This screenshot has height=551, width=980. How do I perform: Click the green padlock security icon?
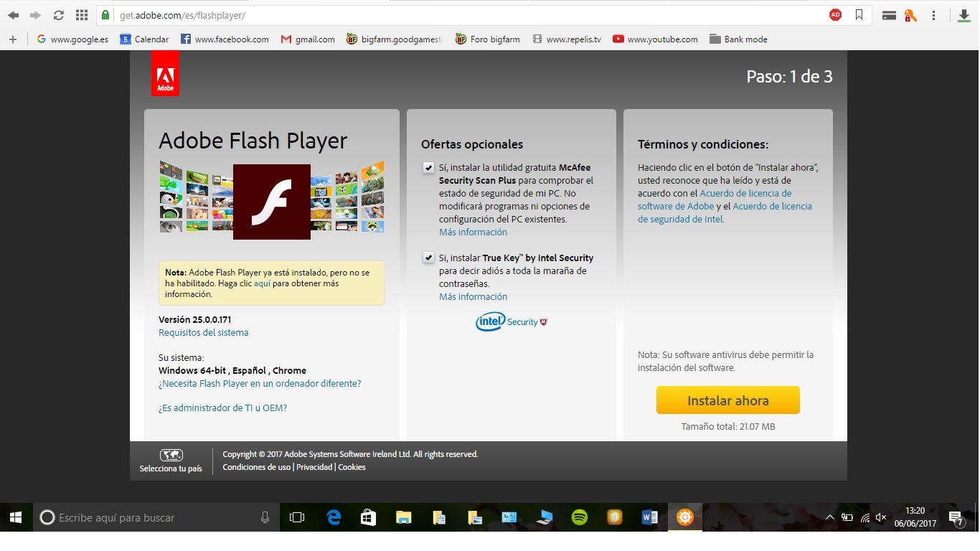click(x=105, y=15)
